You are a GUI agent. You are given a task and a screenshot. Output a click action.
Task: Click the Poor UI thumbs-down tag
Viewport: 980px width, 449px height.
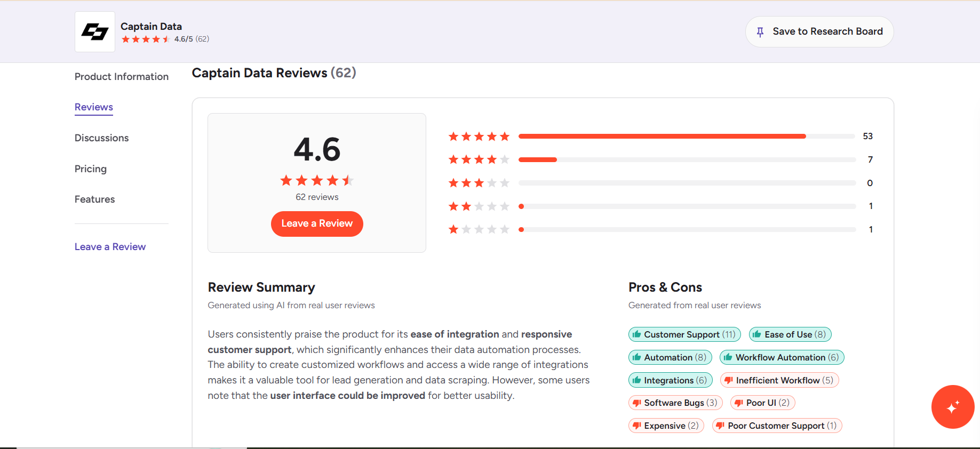point(762,403)
